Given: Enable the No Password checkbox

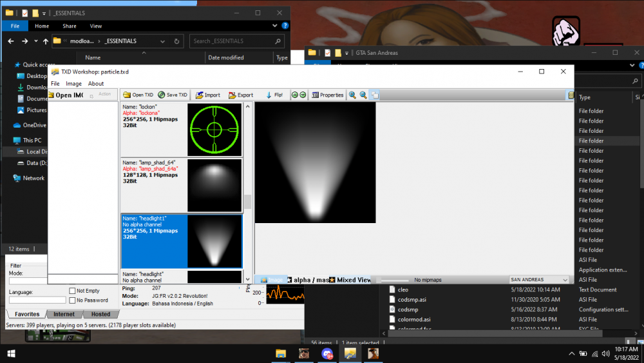Looking at the screenshot, I should [72, 300].
